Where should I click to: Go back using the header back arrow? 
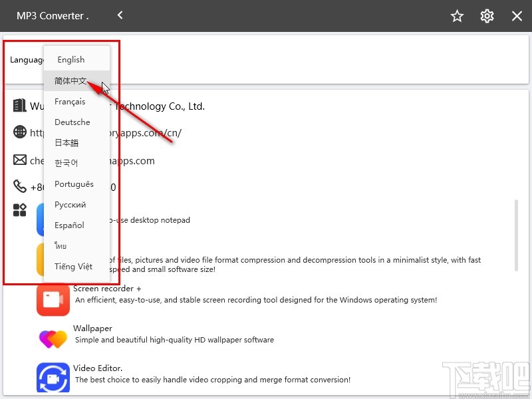(x=120, y=15)
